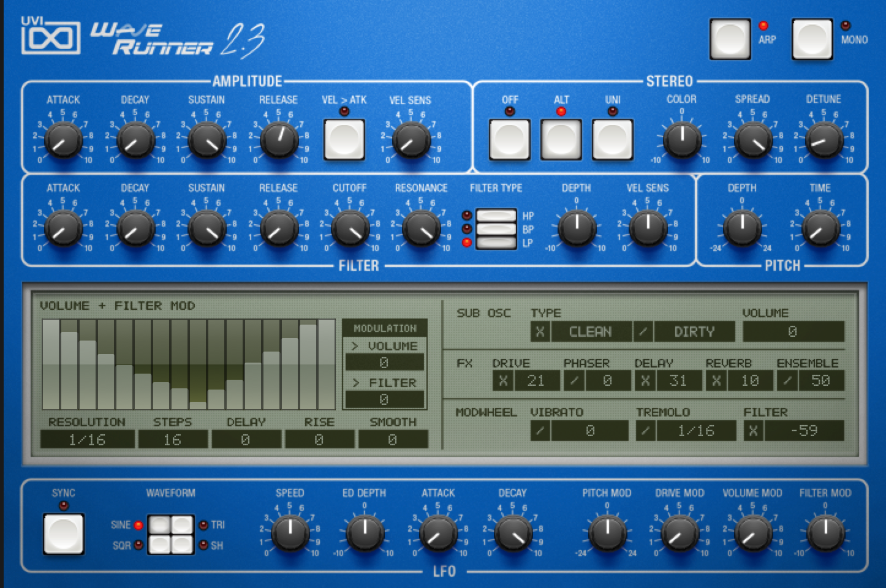Click the ENSEMBLE amount value 50

(820, 380)
